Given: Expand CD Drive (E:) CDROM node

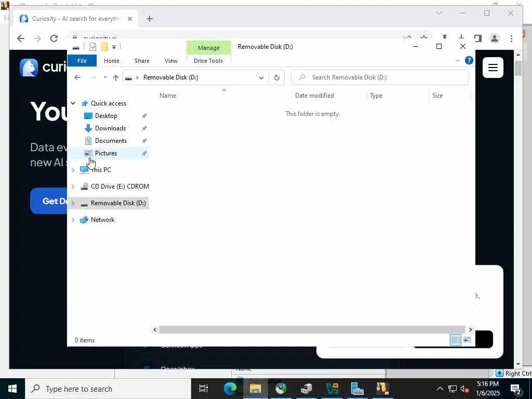Looking at the screenshot, I should point(73,187).
